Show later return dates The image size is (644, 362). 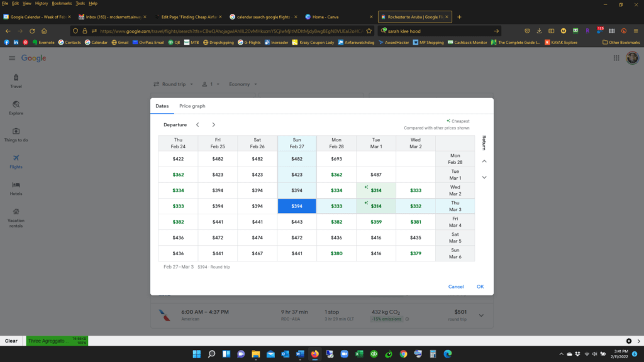484,177
